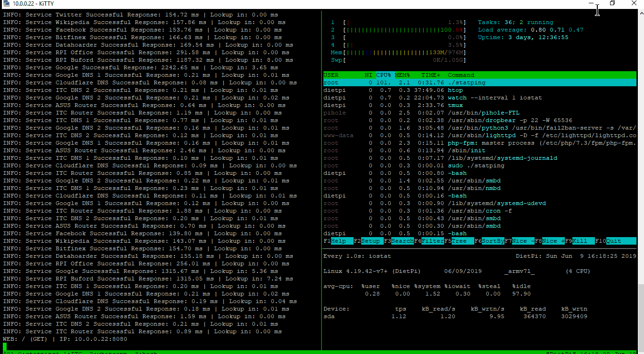Click the sda device row in iostat

455,316
